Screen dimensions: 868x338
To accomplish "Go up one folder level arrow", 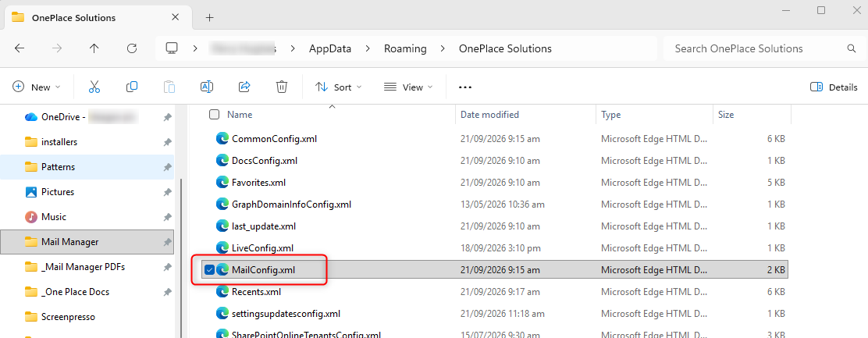I will 94,48.
